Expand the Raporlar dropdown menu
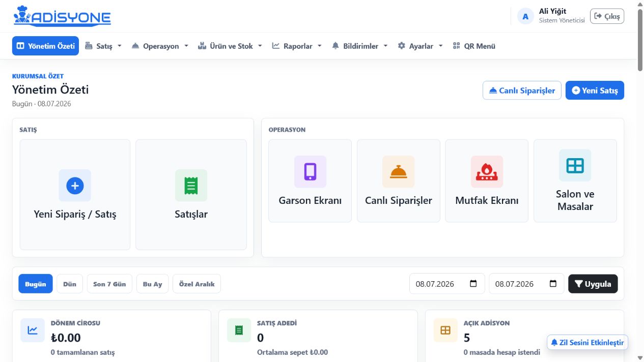This screenshot has height=362, width=644. 297,46
